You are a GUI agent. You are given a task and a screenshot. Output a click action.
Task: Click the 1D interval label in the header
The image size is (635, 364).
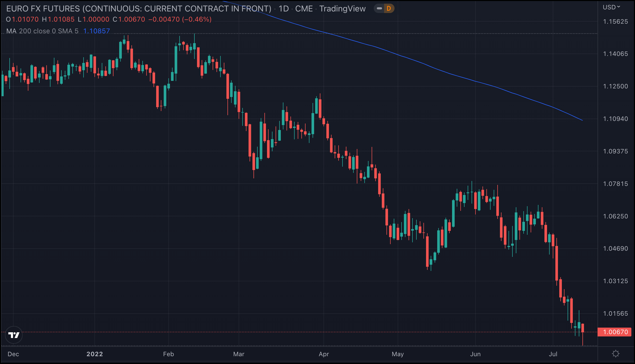coord(284,9)
